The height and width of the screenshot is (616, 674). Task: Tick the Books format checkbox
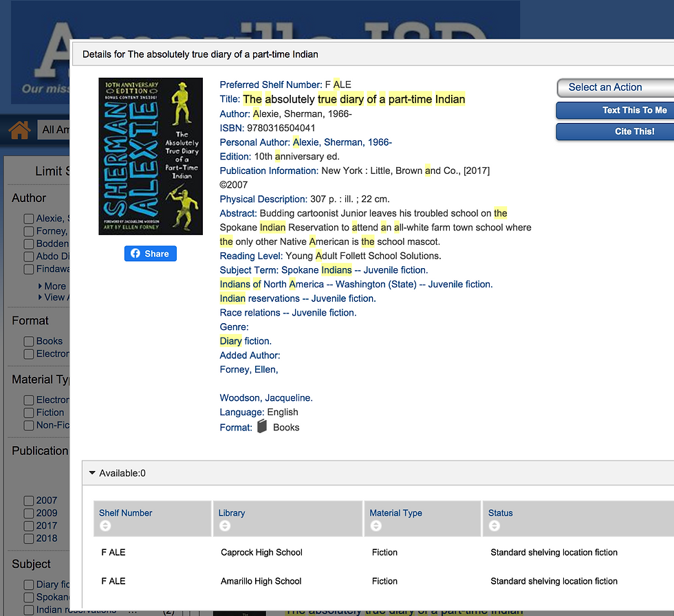coord(29,342)
